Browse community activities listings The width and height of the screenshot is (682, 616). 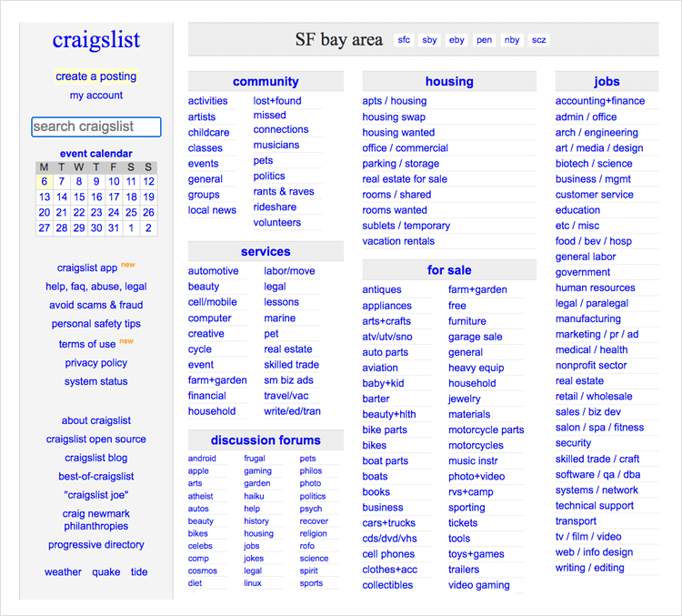[x=207, y=101]
